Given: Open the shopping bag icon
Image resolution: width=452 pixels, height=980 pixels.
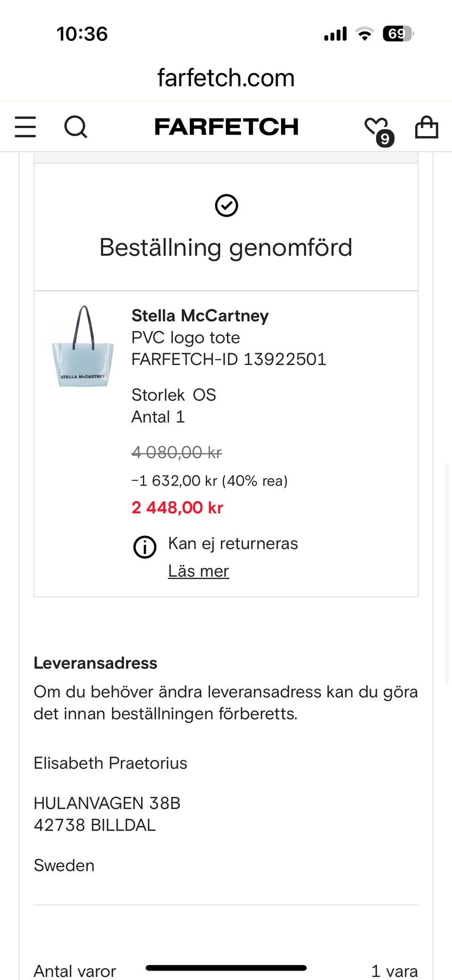Looking at the screenshot, I should coord(427,127).
